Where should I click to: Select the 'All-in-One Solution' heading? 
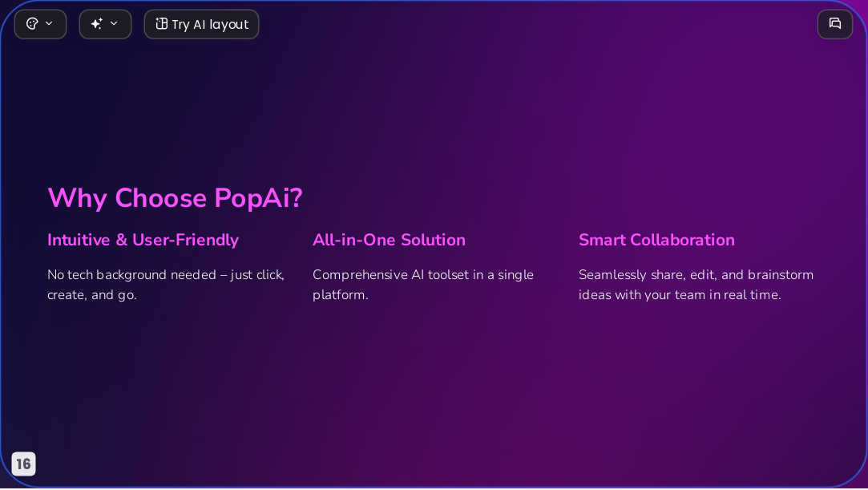(389, 240)
